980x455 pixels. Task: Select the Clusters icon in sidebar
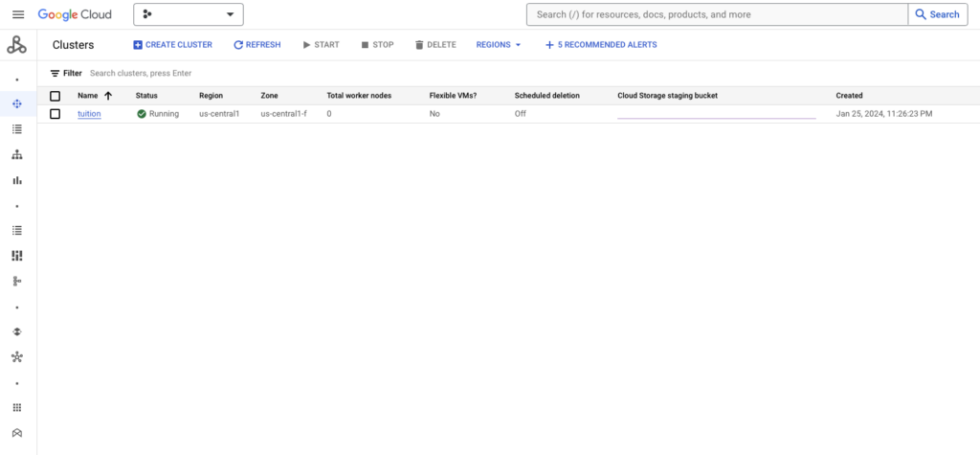pos(17,103)
